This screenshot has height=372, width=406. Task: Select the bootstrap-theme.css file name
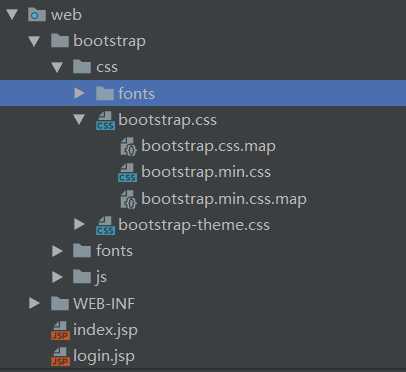(194, 225)
